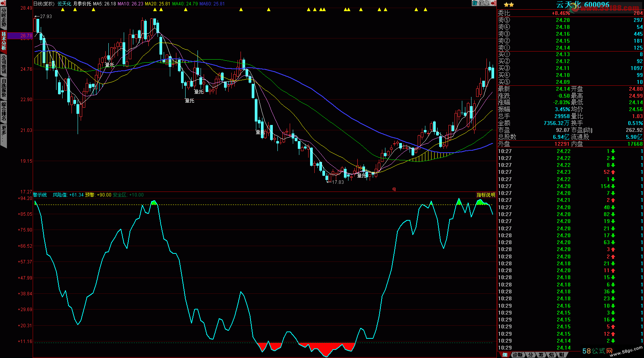Viewport: 644px width, 358px height.
Task: Select the 细 bottom tab
Action: coord(505,355)
